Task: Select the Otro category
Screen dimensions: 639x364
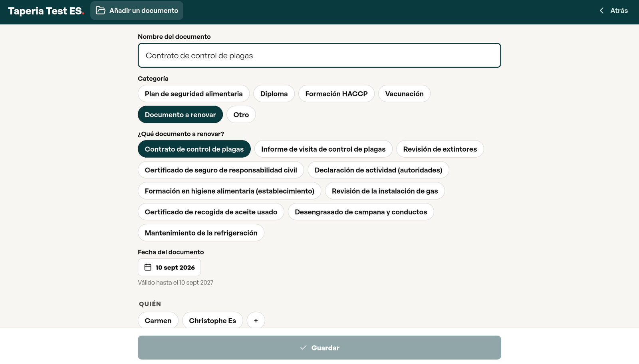Action: pos(241,115)
